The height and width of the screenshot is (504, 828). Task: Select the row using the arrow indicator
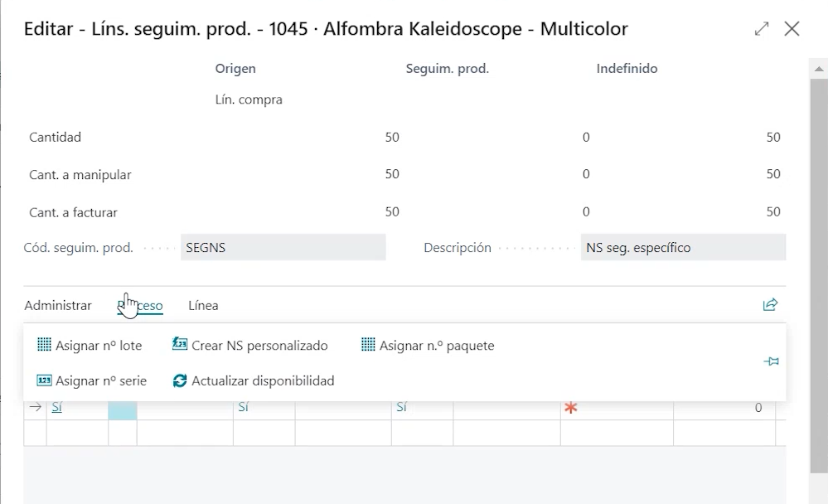(x=35, y=408)
